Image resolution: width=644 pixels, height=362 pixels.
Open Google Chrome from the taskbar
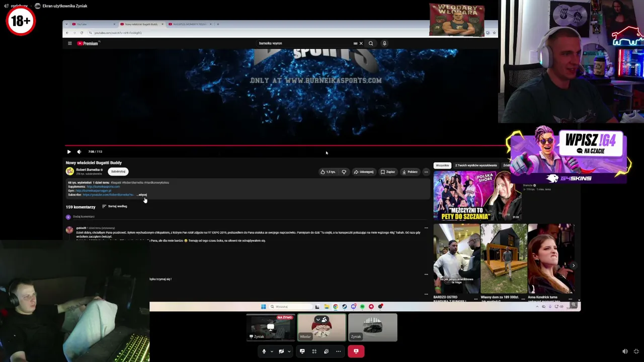point(336,307)
